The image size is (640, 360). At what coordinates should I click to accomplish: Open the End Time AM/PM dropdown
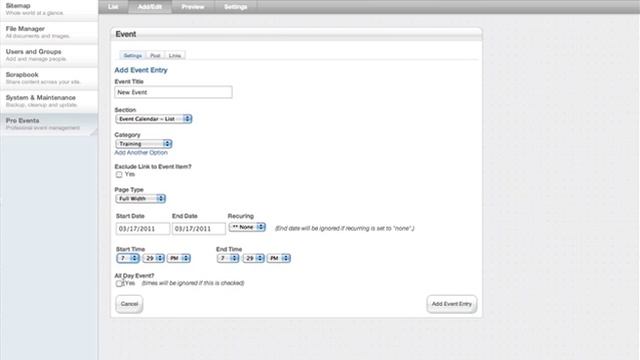(x=279, y=258)
